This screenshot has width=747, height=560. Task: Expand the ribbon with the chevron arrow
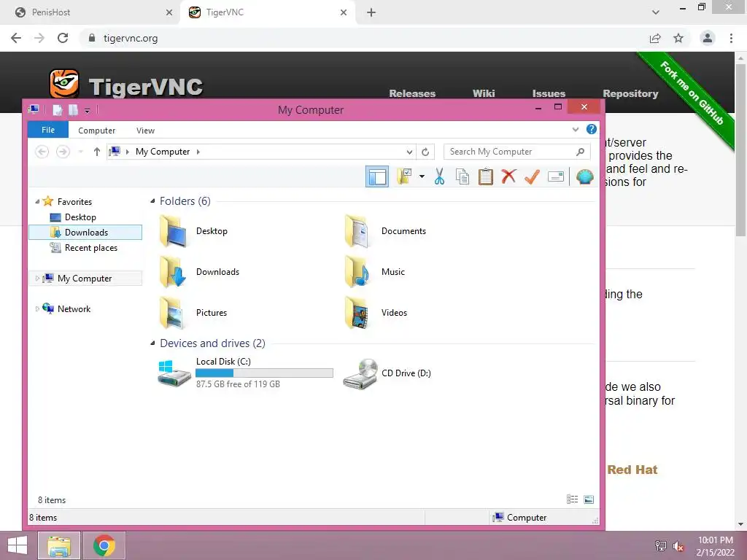point(575,130)
